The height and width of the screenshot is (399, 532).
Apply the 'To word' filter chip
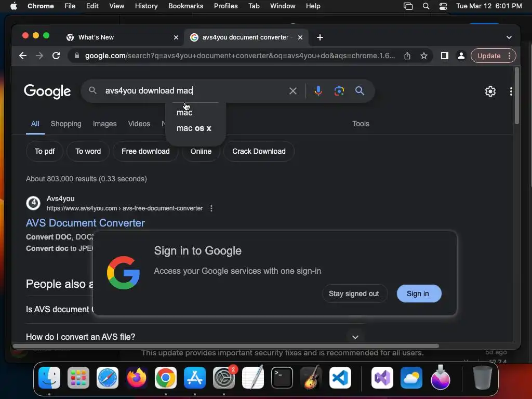[88, 151]
